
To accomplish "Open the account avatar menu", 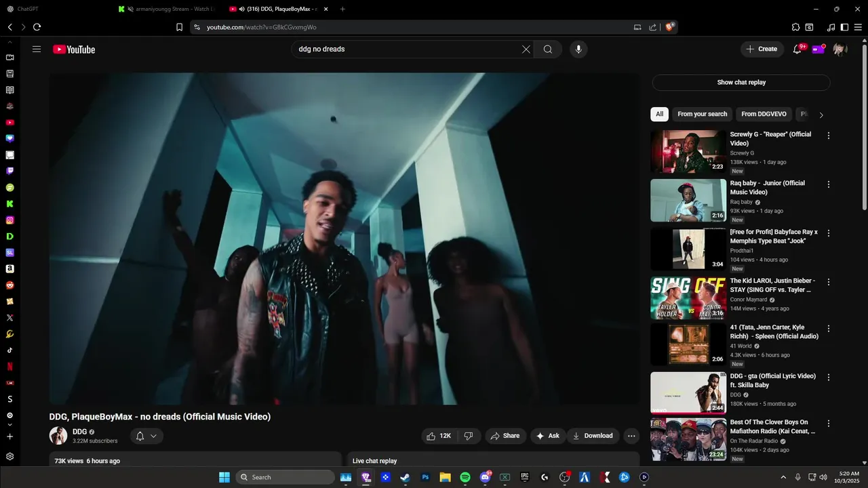I will pos(840,49).
